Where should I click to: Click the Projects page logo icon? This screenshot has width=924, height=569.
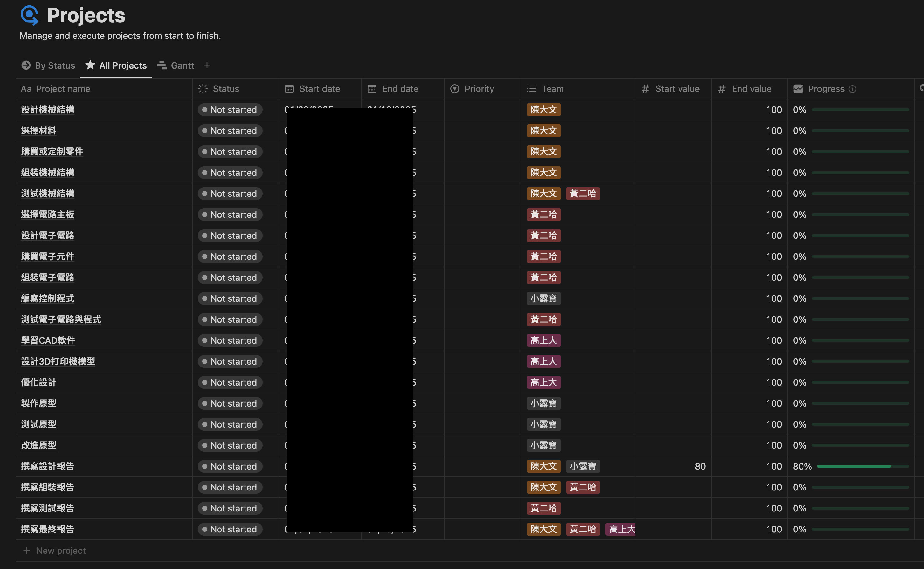coord(29,15)
